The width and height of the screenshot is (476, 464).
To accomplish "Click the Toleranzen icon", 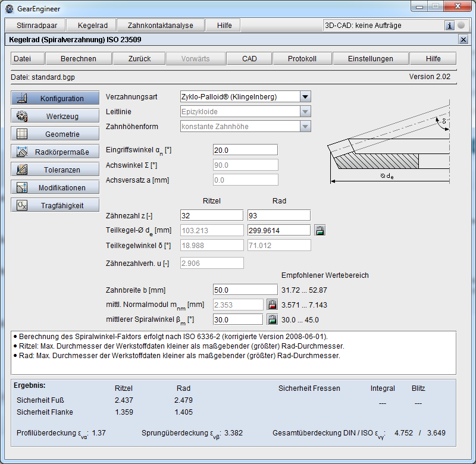I will [22, 170].
